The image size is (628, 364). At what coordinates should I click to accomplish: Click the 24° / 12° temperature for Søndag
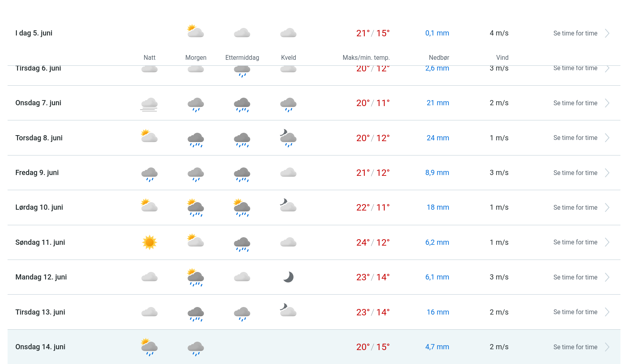(373, 242)
